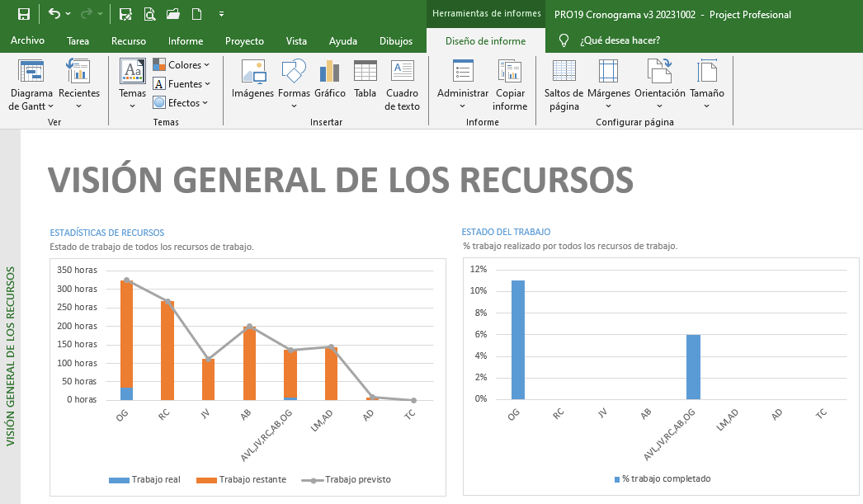The height and width of the screenshot is (504, 863).
Task: Switch to the Informe ribbon tab
Action: coord(186,40)
